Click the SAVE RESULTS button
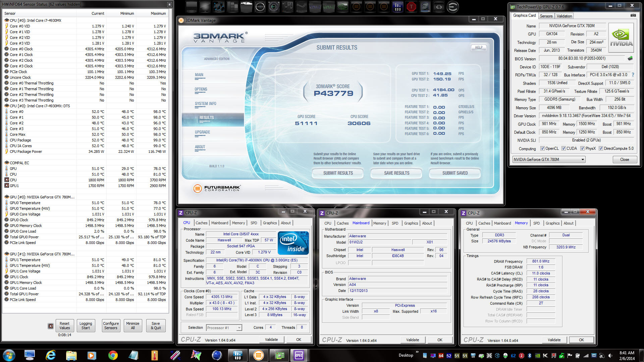The image size is (644, 362). (396, 173)
